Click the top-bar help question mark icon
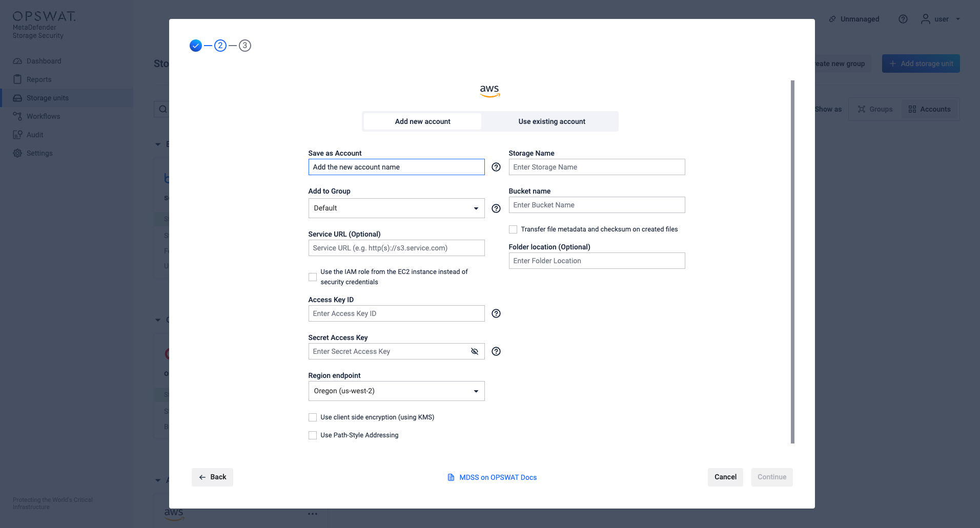980x528 pixels. (903, 19)
